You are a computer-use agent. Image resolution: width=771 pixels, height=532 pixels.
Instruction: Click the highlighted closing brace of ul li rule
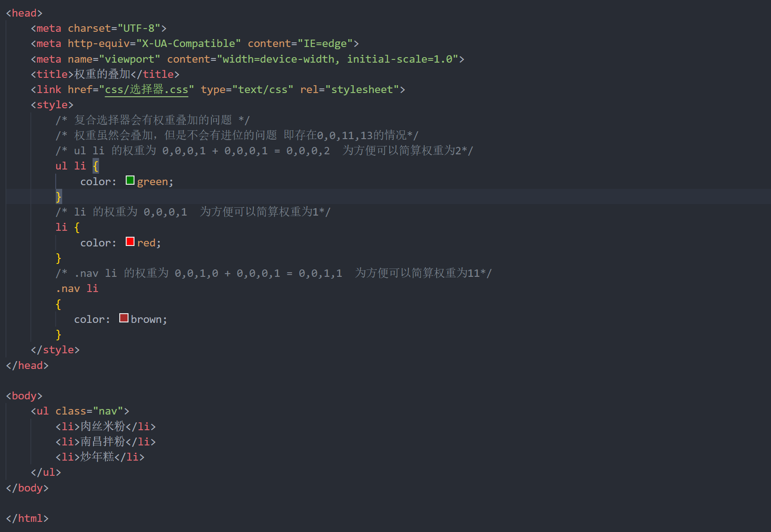(58, 197)
